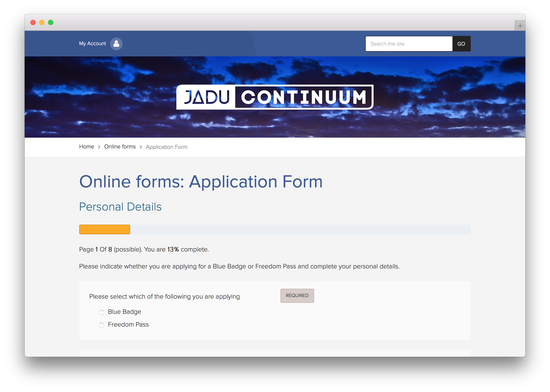Open the My Account menu
Image resolution: width=550 pixels, height=392 pixels.
coord(92,43)
